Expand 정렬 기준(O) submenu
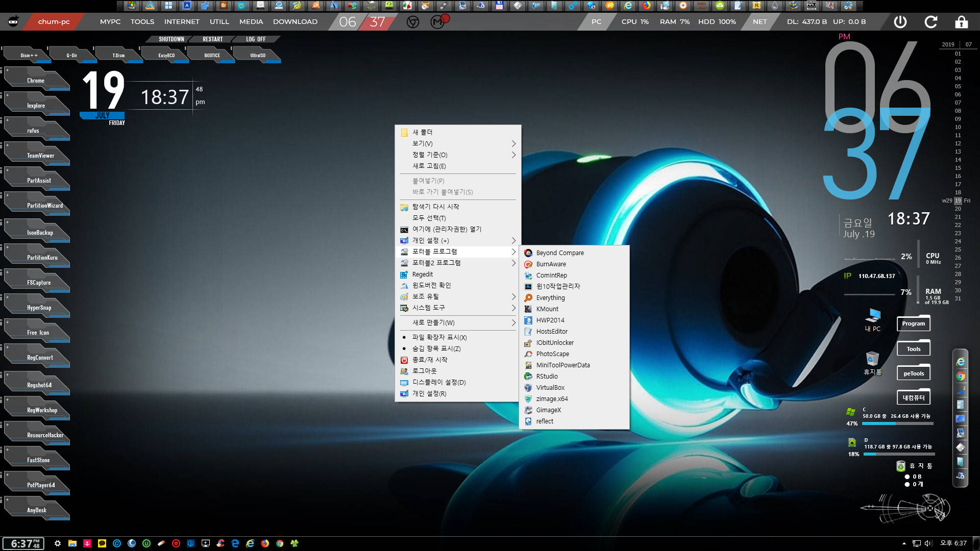This screenshot has height=551, width=980. click(x=458, y=155)
